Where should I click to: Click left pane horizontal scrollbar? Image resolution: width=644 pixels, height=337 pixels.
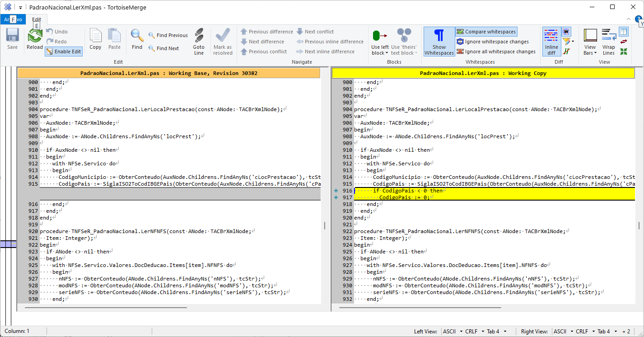[106, 308]
